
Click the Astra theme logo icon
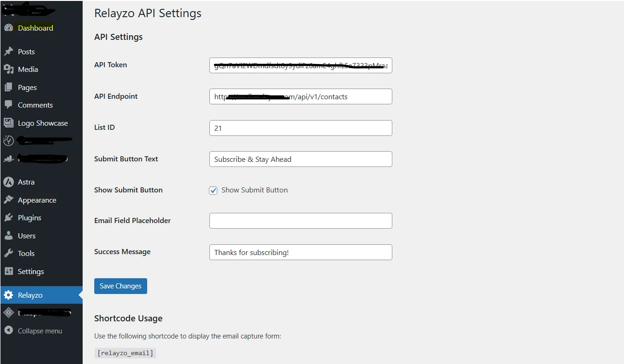click(x=8, y=182)
